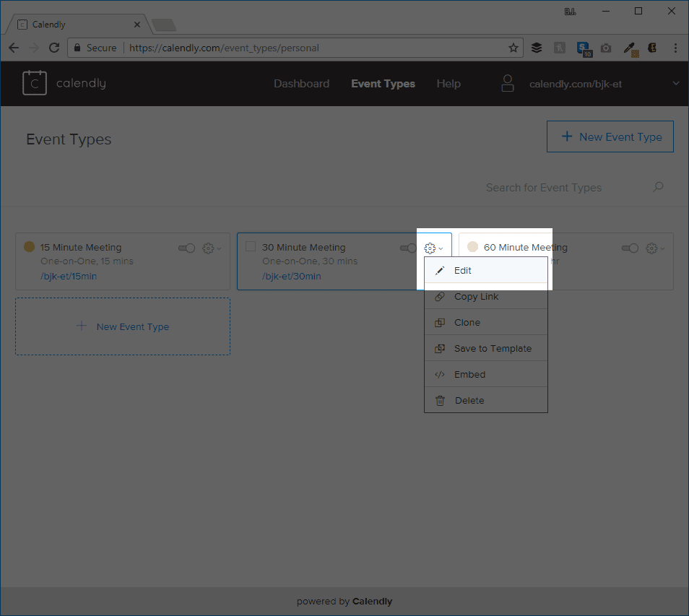Open the /bjk-et/15min link
The height and width of the screenshot is (616, 689).
point(69,277)
